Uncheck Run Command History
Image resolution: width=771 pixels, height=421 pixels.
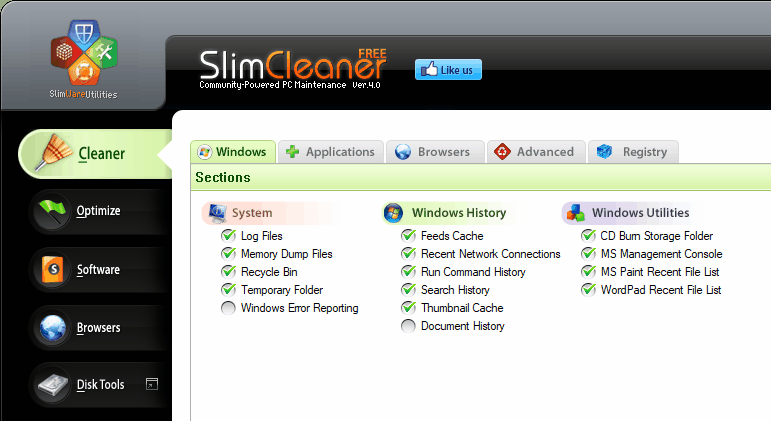pyautogui.click(x=409, y=271)
